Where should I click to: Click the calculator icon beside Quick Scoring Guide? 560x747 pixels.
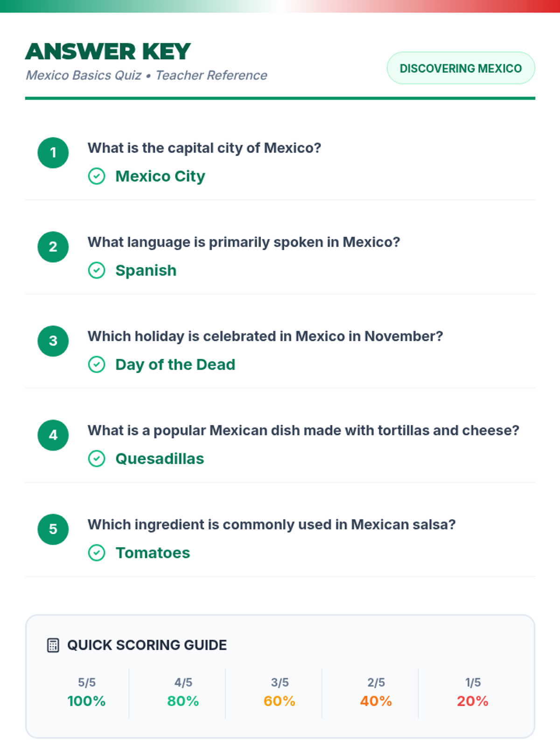tap(53, 645)
